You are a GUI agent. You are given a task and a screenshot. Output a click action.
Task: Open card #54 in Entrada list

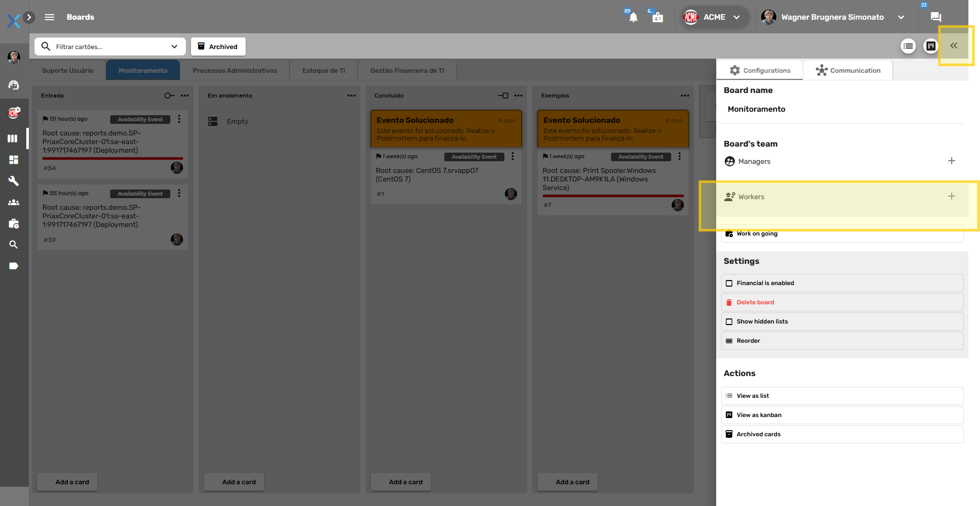(x=112, y=142)
